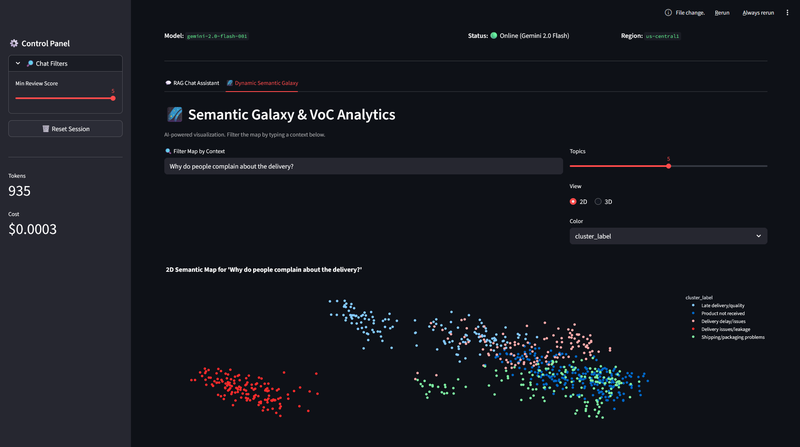Select the Dynamic Semantic Galaxy tab
Screen dimensions: 800x447
pos(266,83)
